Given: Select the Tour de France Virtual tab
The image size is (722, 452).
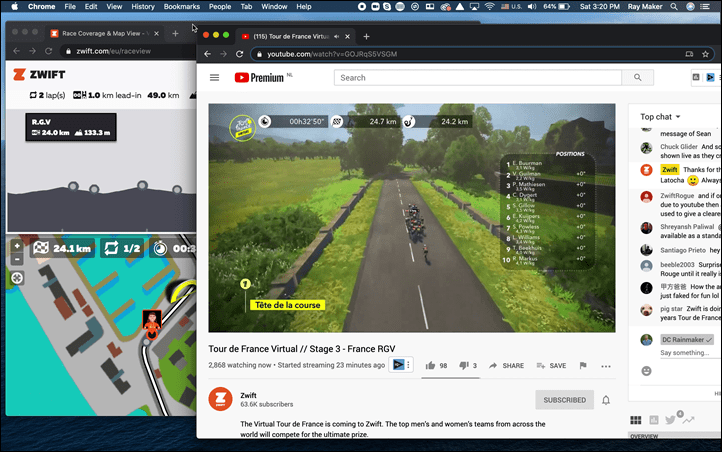Looking at the screenshot, I should (x=295, y=36).
